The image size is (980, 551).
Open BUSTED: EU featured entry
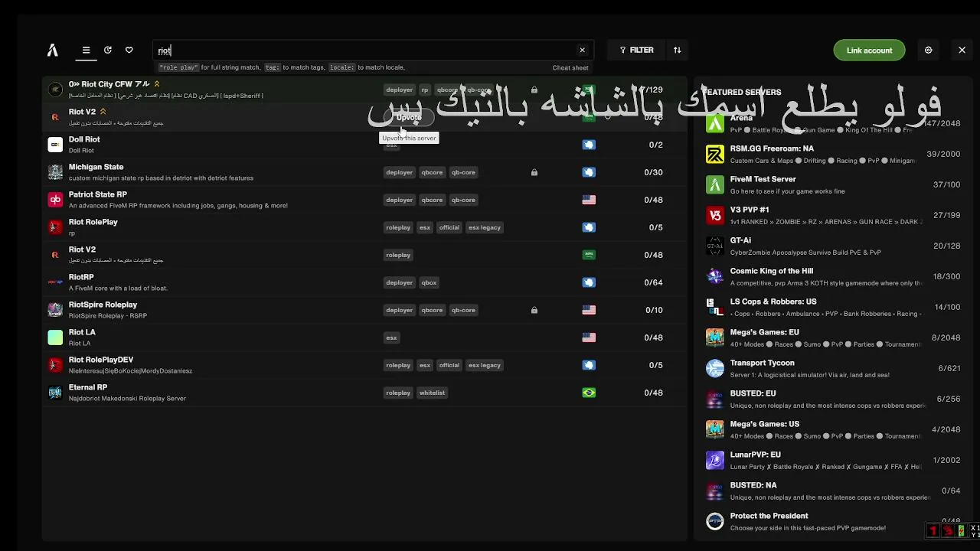pyautogui.click(x=832, y=399)
